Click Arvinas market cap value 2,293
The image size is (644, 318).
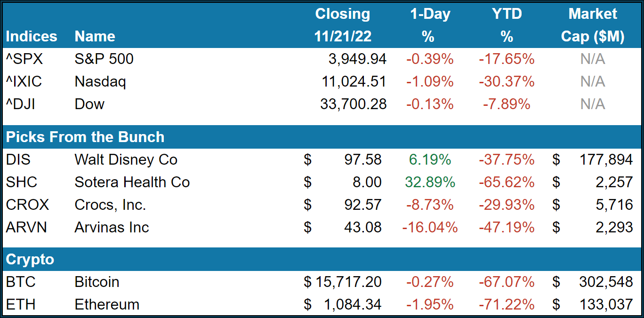tap(614, 228)
